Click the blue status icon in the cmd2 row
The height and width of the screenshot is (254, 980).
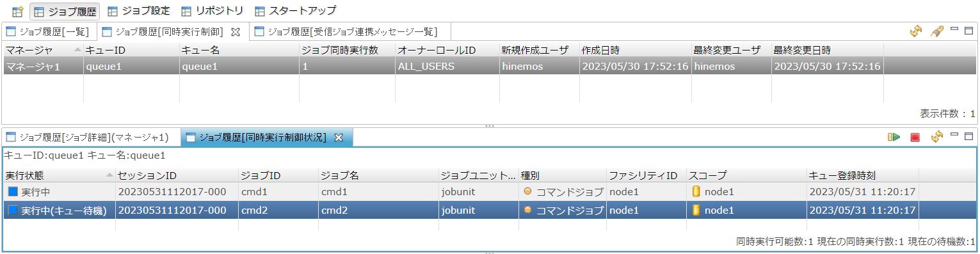click(x=13, y=210)
